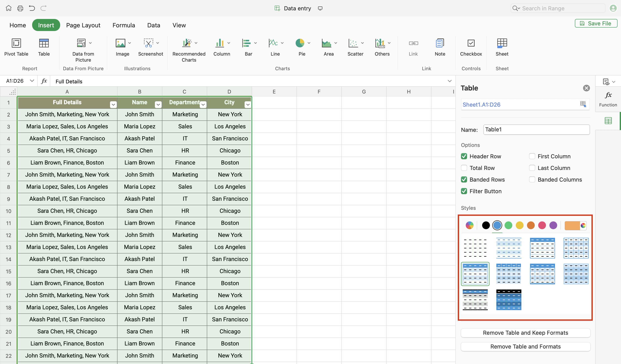The image size is (621, 364).
Task: Expand the formula bar
Action: click(x=450, y=81)
